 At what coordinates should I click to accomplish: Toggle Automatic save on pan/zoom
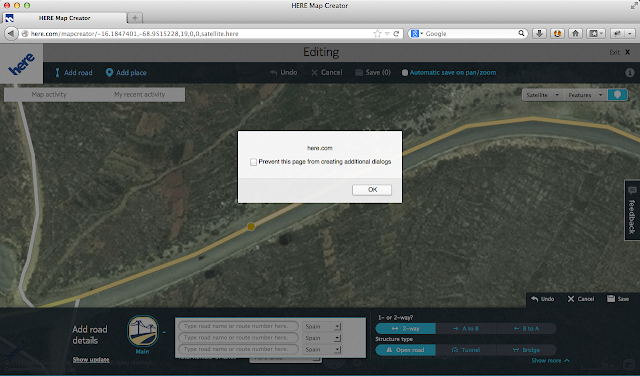point(404,73)
